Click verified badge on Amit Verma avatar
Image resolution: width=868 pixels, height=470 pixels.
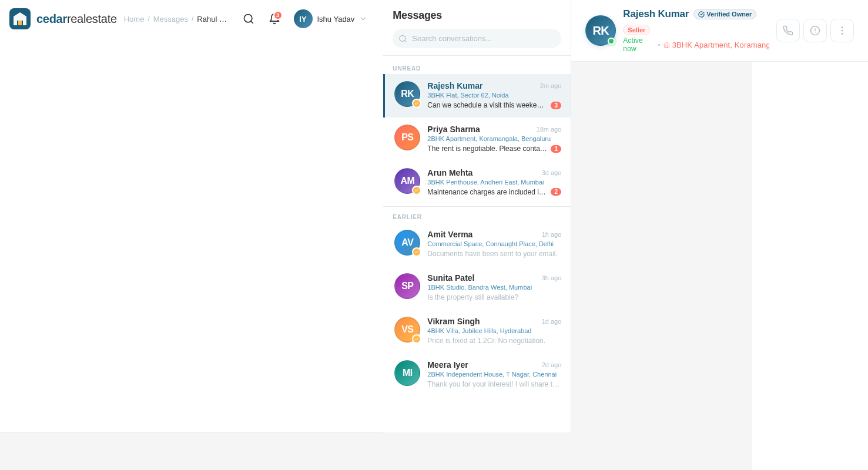click(417, 252)
